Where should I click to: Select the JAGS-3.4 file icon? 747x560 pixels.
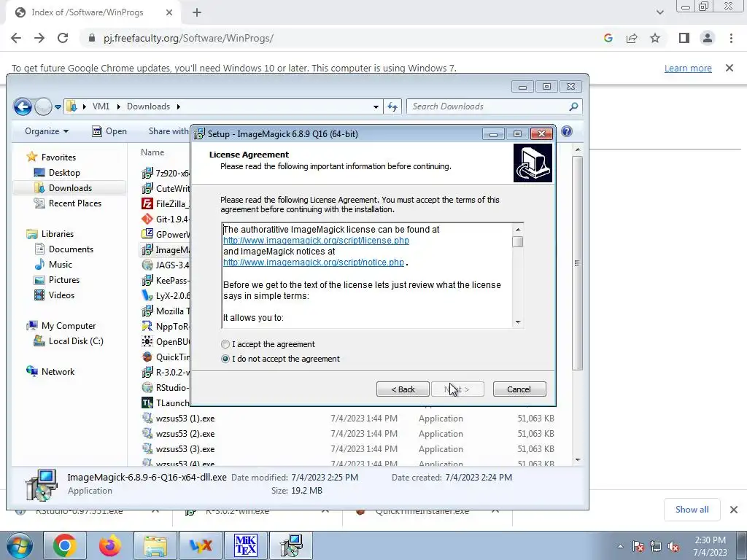tap(147, 265)
